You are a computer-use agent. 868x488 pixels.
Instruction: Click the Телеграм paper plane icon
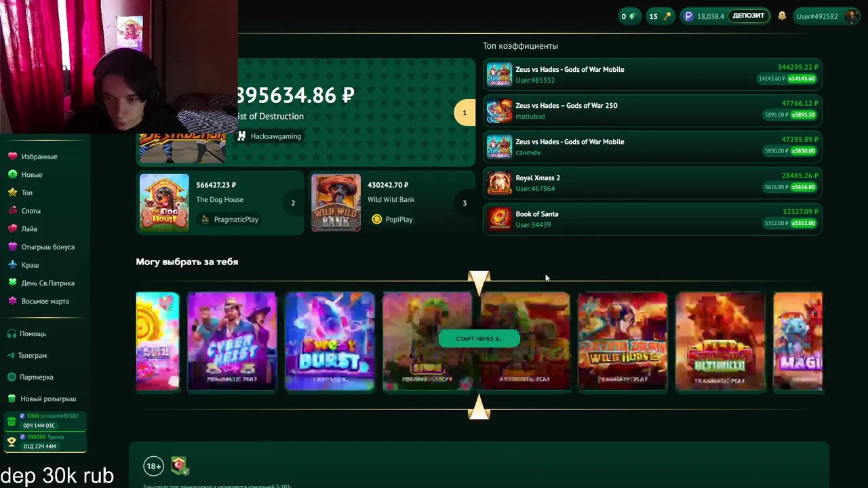click(x=12, y=355)
